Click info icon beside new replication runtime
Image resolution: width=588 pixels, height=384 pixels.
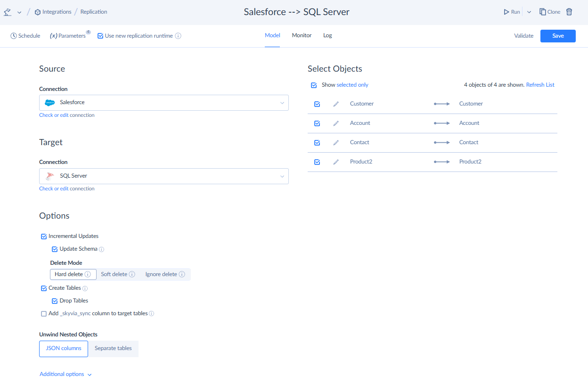click(x=178, y=36)
